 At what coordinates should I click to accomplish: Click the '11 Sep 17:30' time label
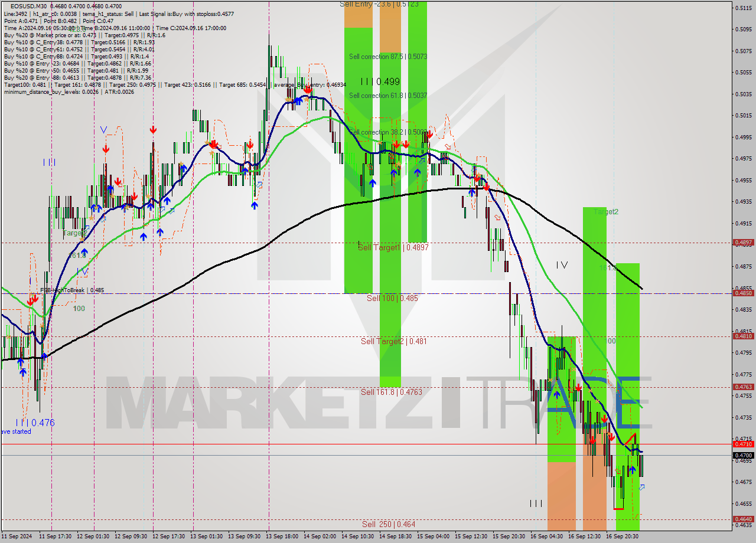tap(56, 537)
